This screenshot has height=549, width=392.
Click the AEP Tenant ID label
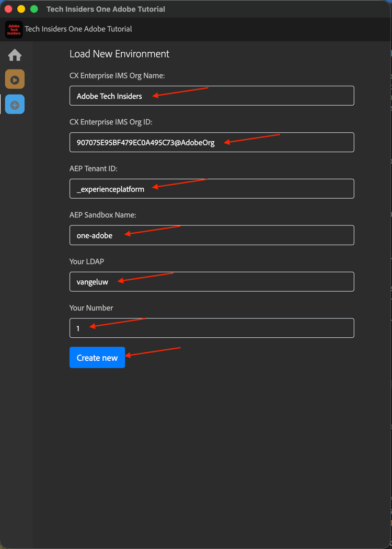94,168
